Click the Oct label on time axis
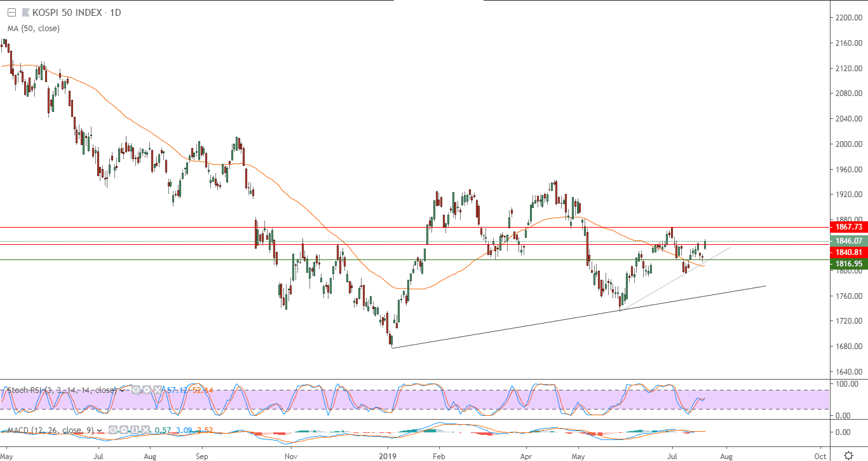Screen dimensions: 868x461 coord(820,456)
